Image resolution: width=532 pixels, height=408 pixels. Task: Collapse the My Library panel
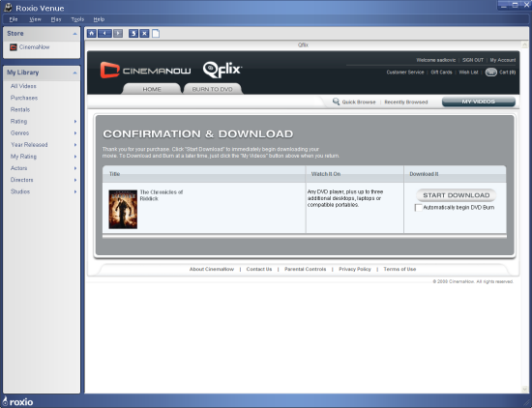tap(74, 73)
